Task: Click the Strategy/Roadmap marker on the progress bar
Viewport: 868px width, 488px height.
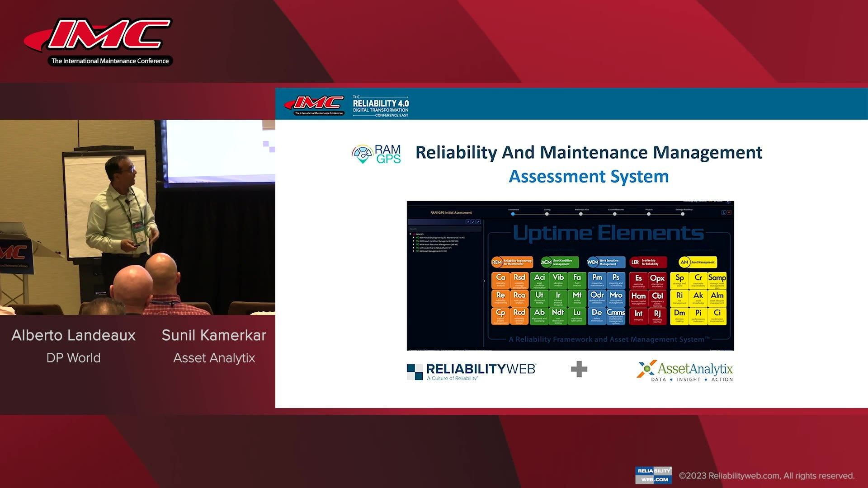Action: 683,215
